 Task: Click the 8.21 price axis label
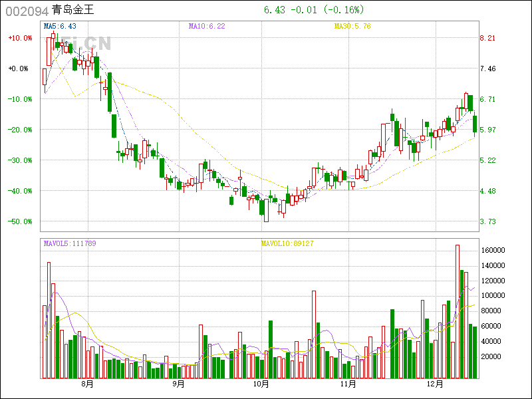click(488, 38)
